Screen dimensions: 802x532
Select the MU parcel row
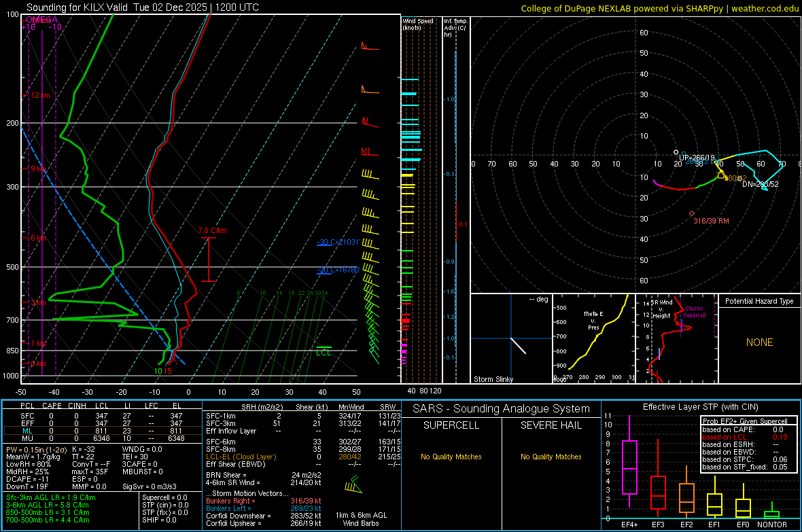[102, 438]
